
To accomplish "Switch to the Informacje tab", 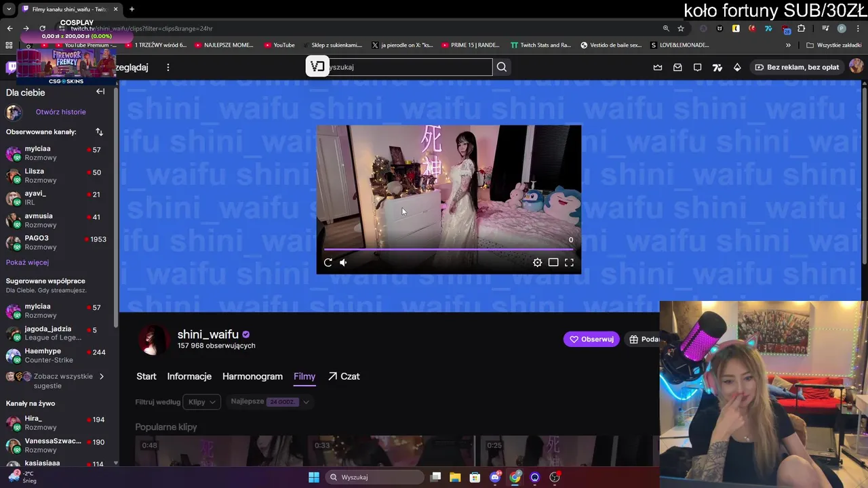I will [x=189, y=377].
